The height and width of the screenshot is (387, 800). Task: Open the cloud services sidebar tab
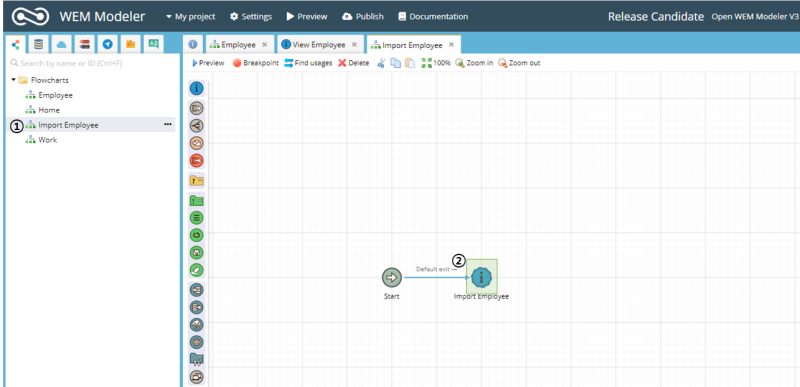click(62, 44)
